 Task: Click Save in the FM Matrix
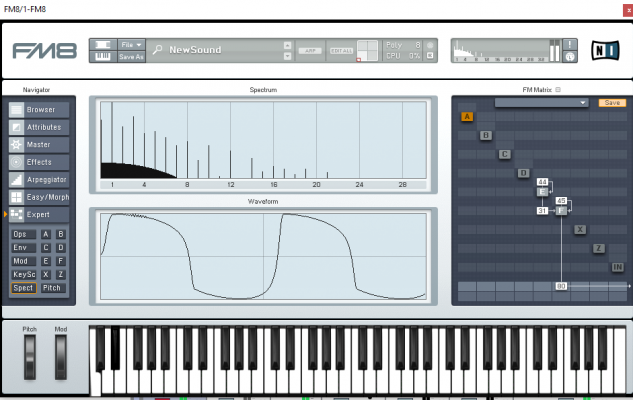click(x=612, y=103)
